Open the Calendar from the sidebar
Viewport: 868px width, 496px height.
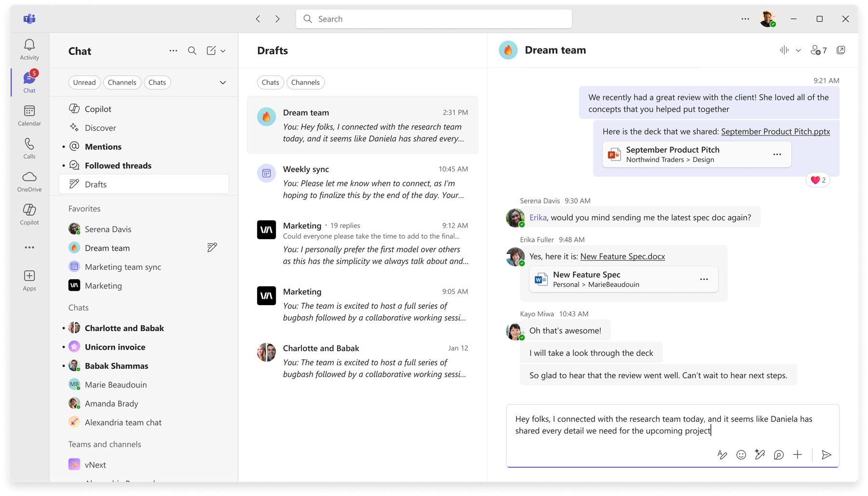[x=29, y=115]
